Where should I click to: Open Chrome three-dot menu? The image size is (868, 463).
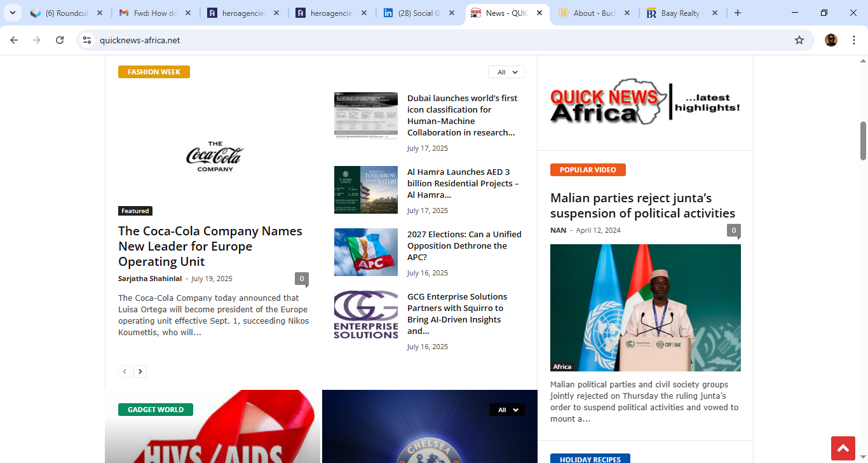pyautogui.click(x=853, y=40)
